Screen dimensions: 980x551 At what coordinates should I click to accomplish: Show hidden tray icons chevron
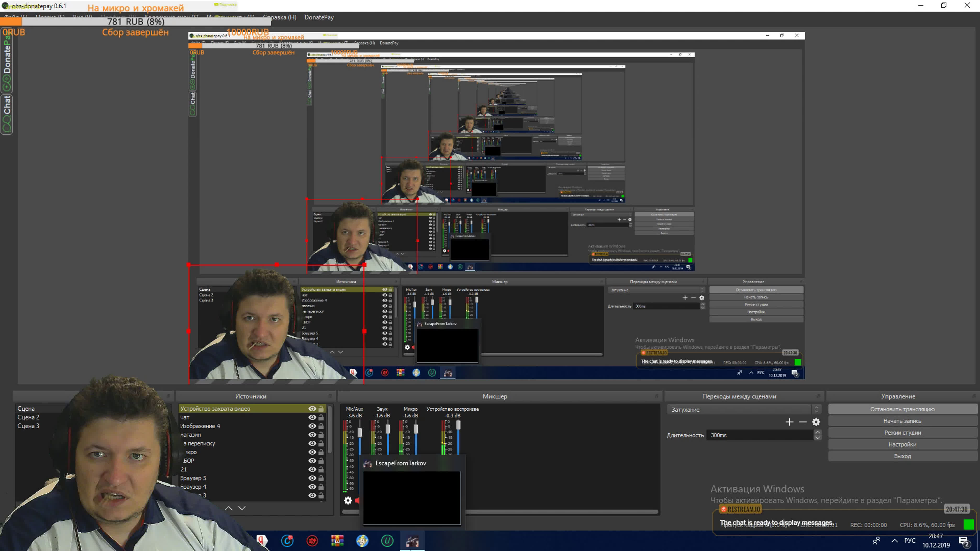[894, 541]
